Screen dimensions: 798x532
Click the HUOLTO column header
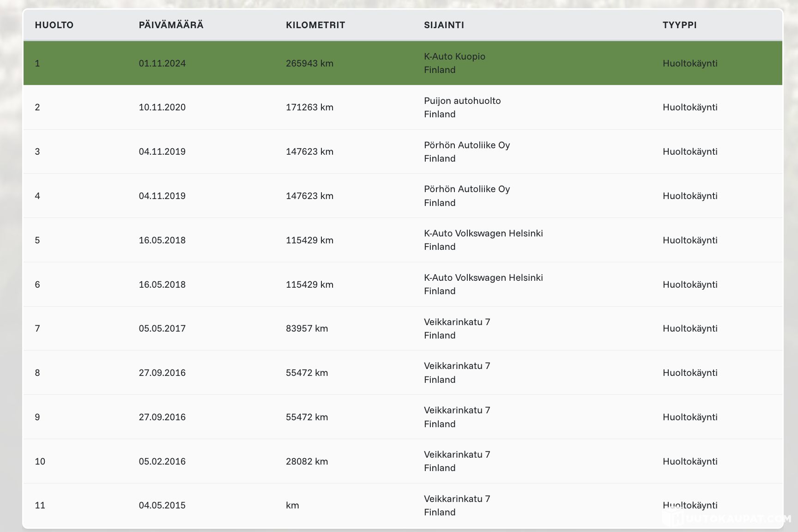click(x=54, y=25)
